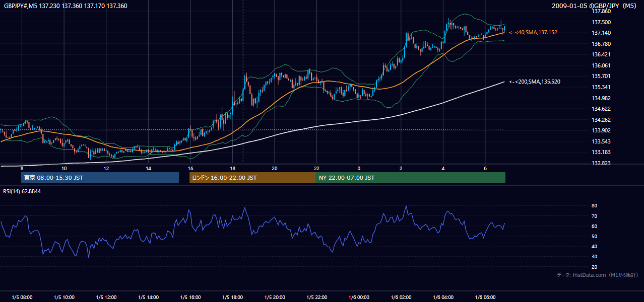Click the NY 22:00-07:00 JST session bar

411,178
